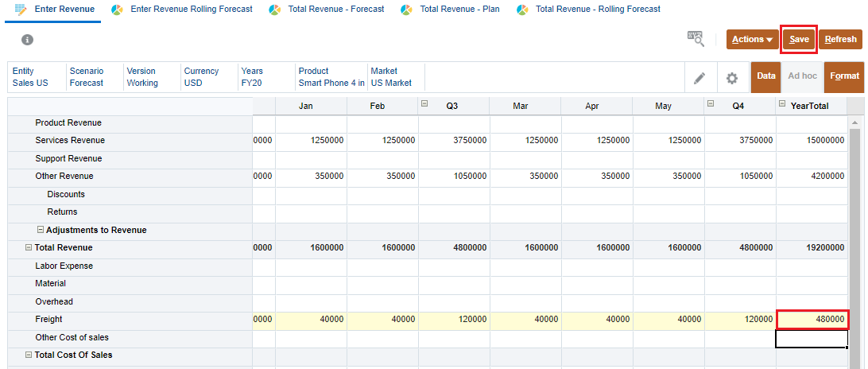Image resolution: width=868 pixels, height=369 pixels.
Task: Open Total Revenue - Forecast tab
Action: [336, 10]
